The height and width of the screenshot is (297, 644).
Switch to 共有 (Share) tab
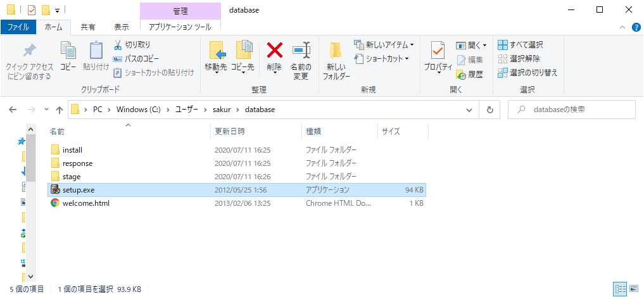[x=88, y=27]
